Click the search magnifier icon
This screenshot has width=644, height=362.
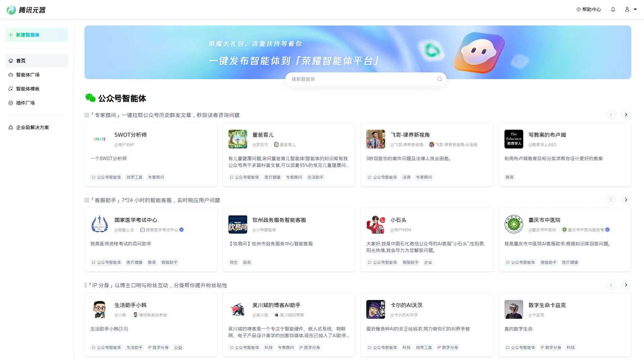439,79
